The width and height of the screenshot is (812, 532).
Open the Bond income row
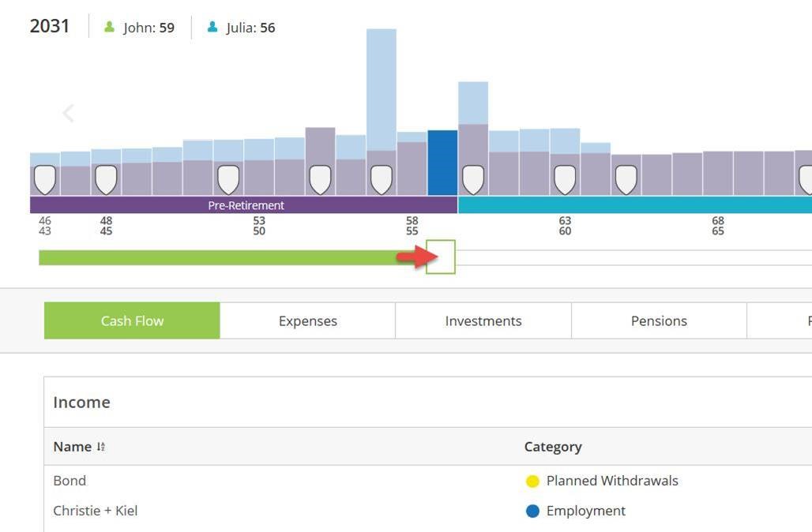[70, 481]
